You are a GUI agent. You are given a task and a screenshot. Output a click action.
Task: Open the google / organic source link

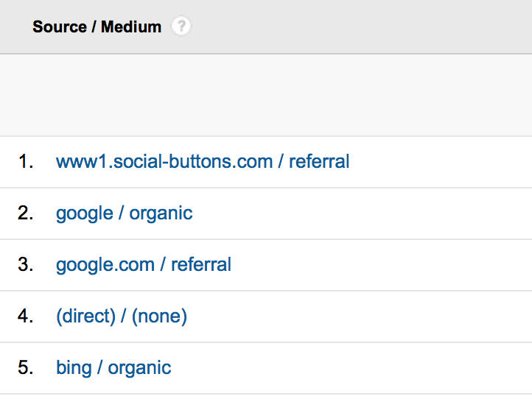tap(124, 213)
